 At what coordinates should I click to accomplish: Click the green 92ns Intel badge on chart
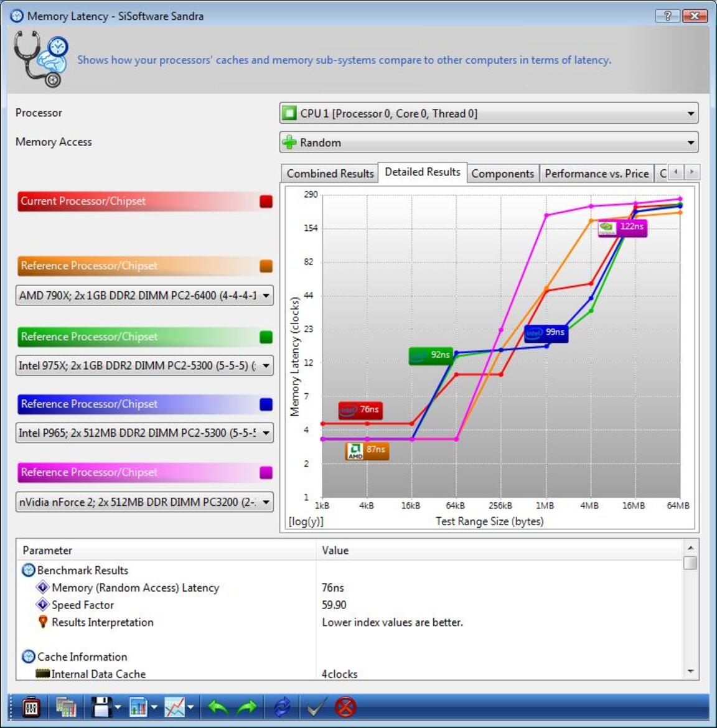431,356
